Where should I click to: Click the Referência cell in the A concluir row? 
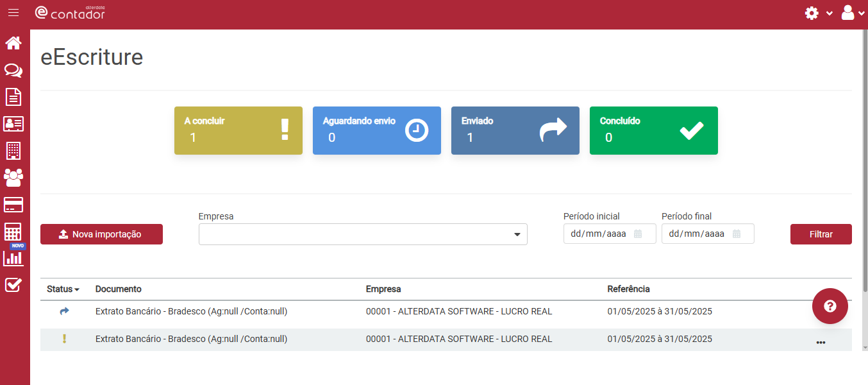(x=660, y=339)
